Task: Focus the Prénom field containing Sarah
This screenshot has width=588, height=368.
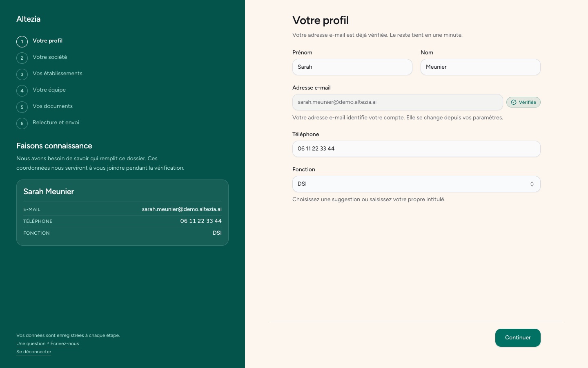Action: [x=352, y=67]
